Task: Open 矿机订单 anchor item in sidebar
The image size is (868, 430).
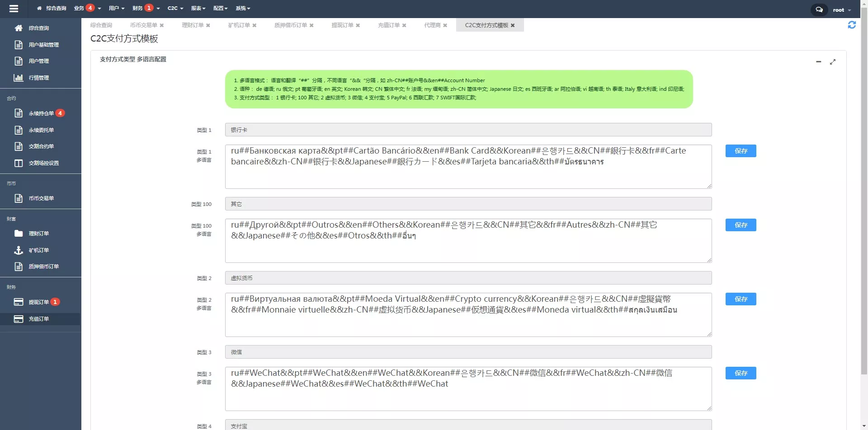Action: [x=38, y=250]
